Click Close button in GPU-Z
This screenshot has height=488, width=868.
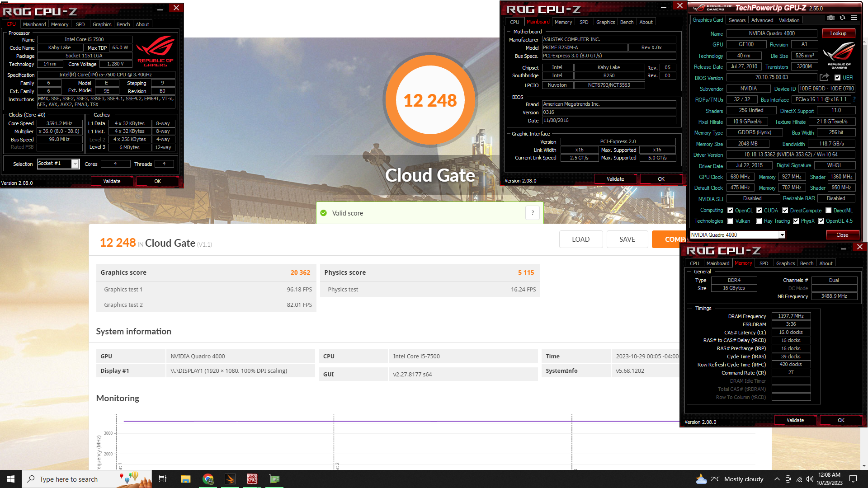click(842, 235)
